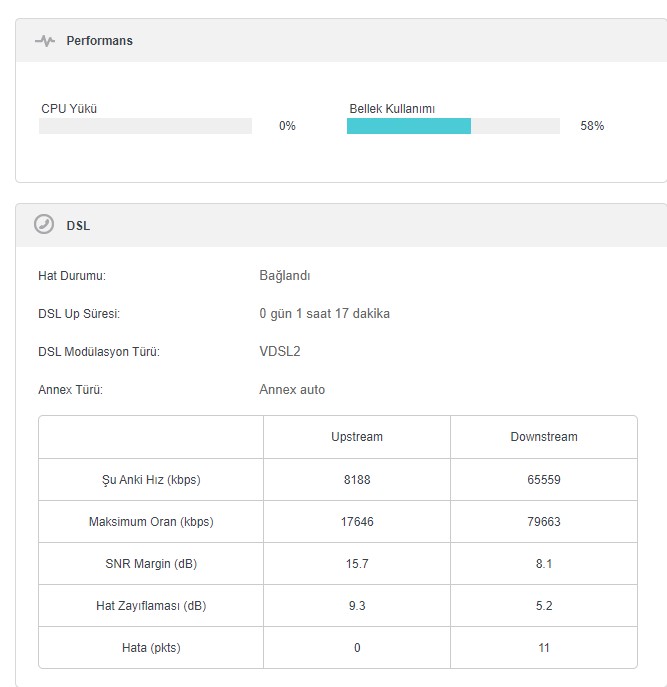This screenshot has width=667, height=687.
Task: Select downstream Hata count 11 cell
Action: coord(544,648)
